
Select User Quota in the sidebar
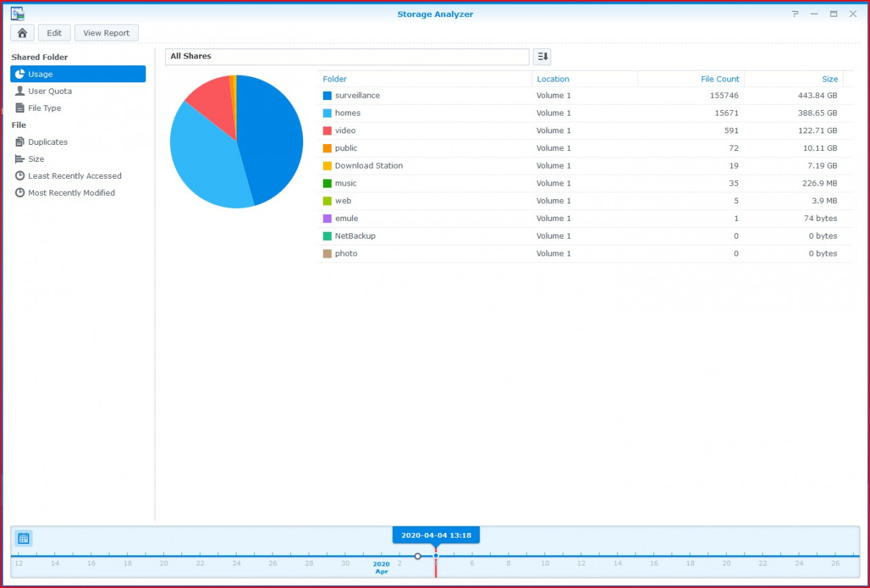click(x=78, y=91)
